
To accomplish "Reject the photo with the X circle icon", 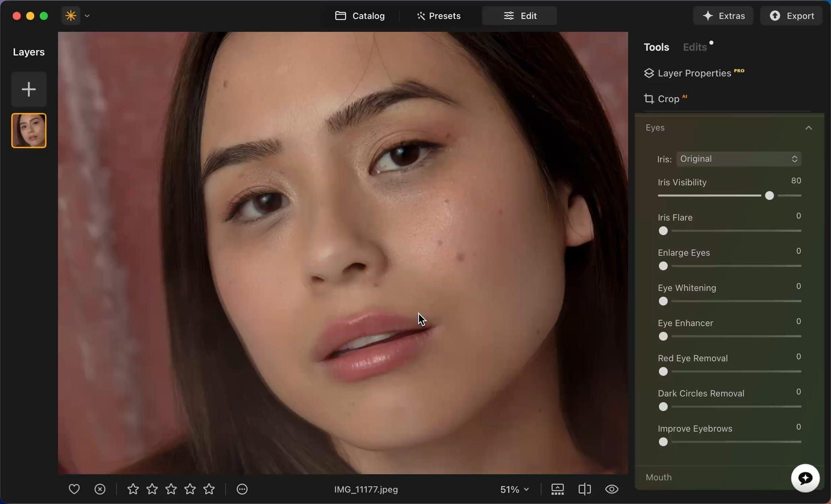I will [100, 489].
